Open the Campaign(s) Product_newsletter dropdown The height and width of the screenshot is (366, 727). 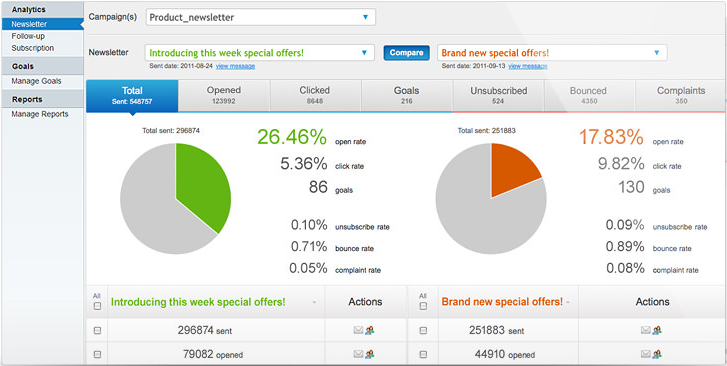pyautogui.click(x=261, y=17)
